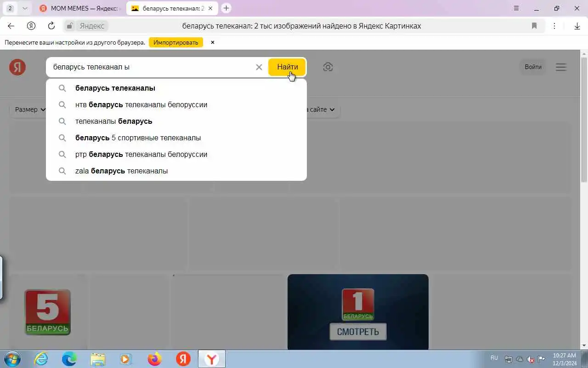Bookmark this page icon
588x368 pixels.
534,26
